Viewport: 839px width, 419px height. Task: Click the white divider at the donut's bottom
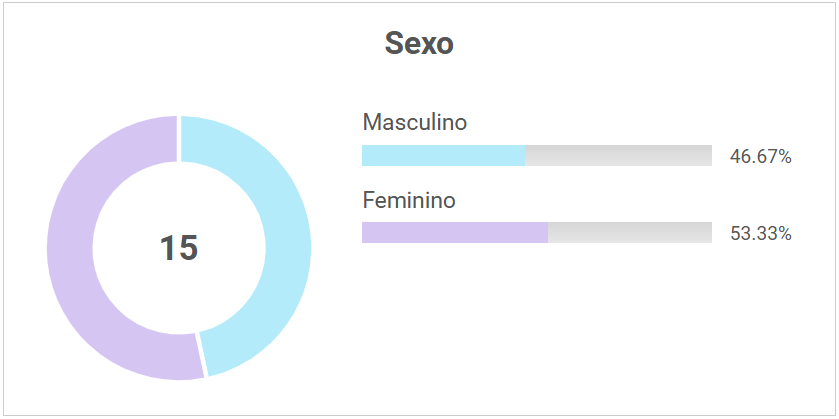pos(203,357)
